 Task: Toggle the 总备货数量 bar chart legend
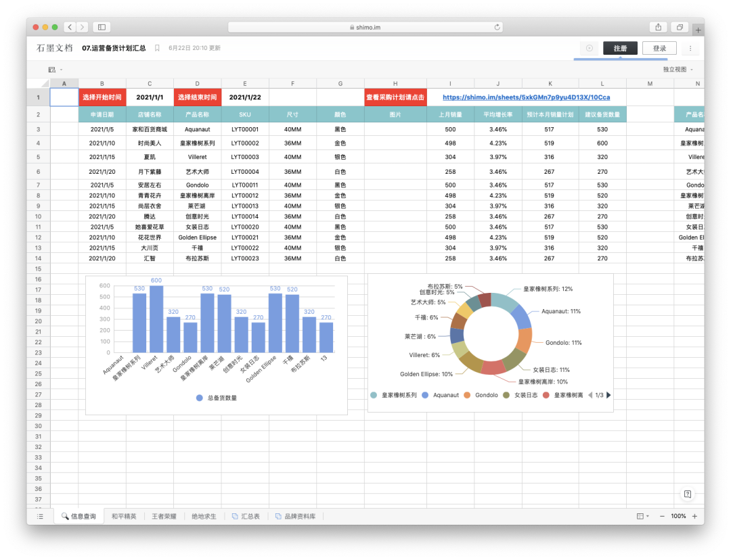pos(217,398)
